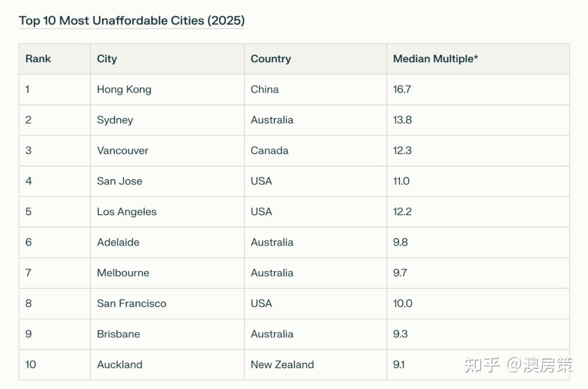Click the 16.7 median multiple value

[x=402, y=89]
